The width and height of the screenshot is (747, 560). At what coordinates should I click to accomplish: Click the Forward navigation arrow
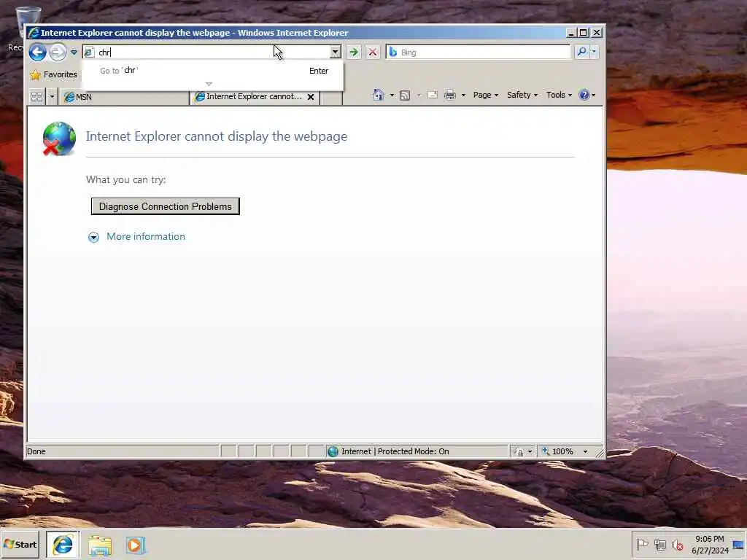click(x=58, y=52)
